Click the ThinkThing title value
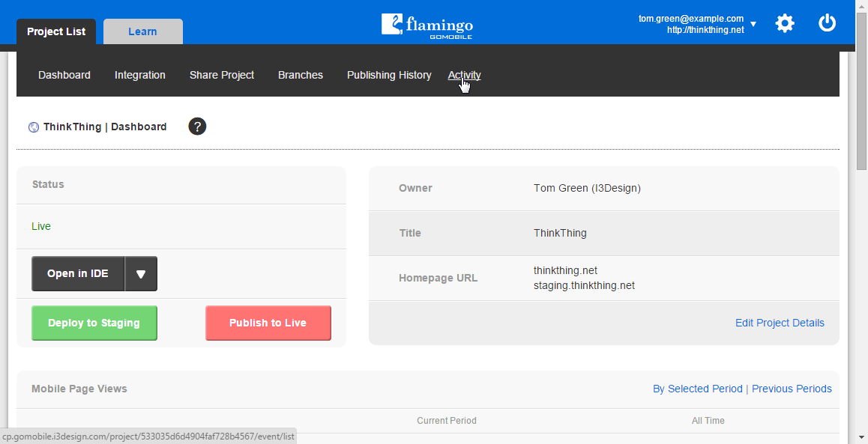868x444 pixels. click(x=560, y=233)
